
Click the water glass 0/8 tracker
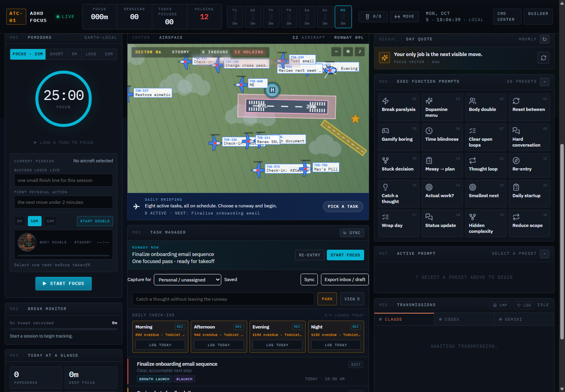click(x=373, y=17)
